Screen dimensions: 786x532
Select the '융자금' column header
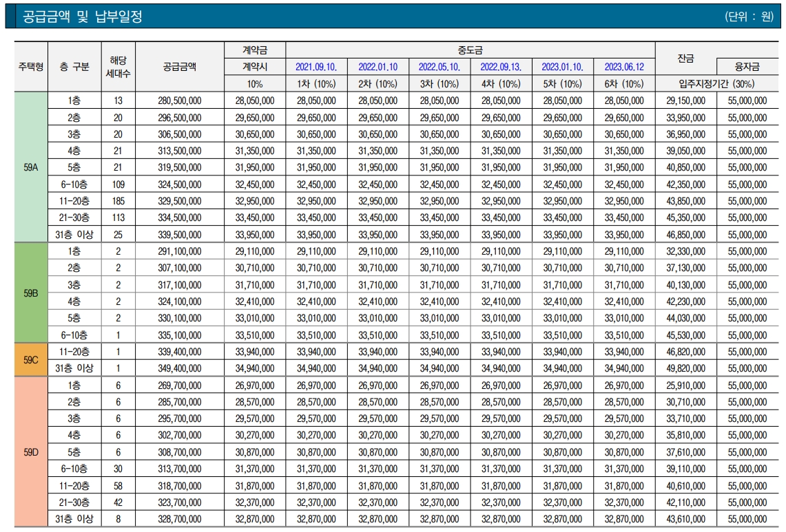pos(747,67)
